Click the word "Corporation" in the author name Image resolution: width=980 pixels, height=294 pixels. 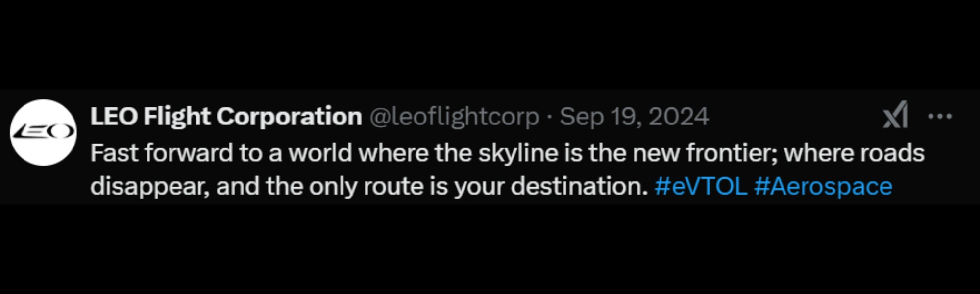pyautogui.click(x=289, y=117)
